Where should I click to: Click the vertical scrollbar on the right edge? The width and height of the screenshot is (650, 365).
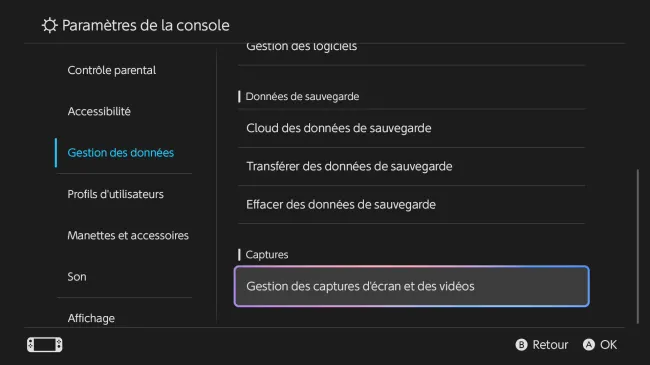tap(638, 246)
